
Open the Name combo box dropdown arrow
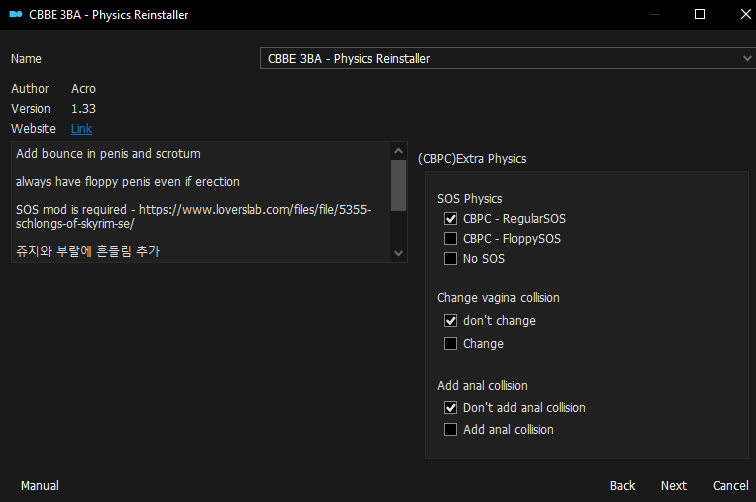point(747,58)
